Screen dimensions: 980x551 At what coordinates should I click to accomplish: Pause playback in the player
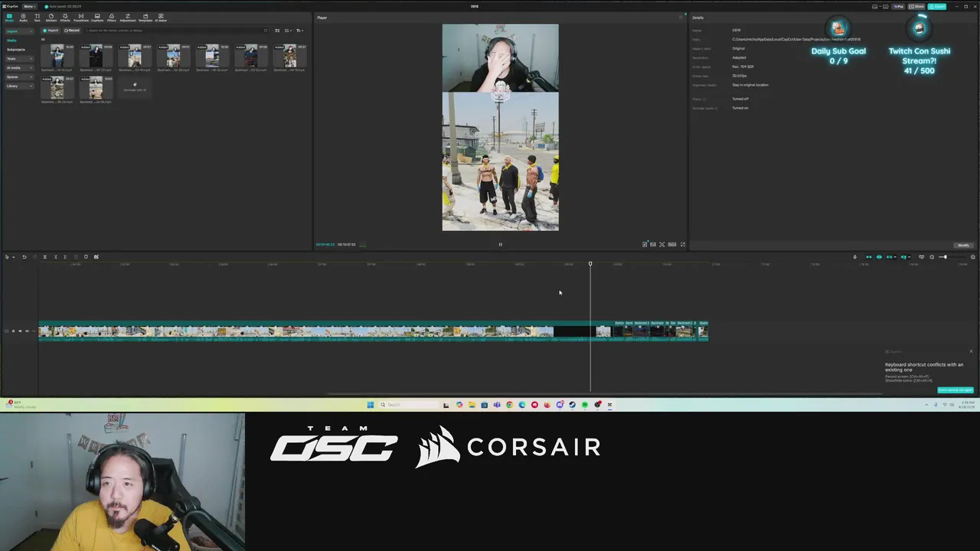[501, 245]
